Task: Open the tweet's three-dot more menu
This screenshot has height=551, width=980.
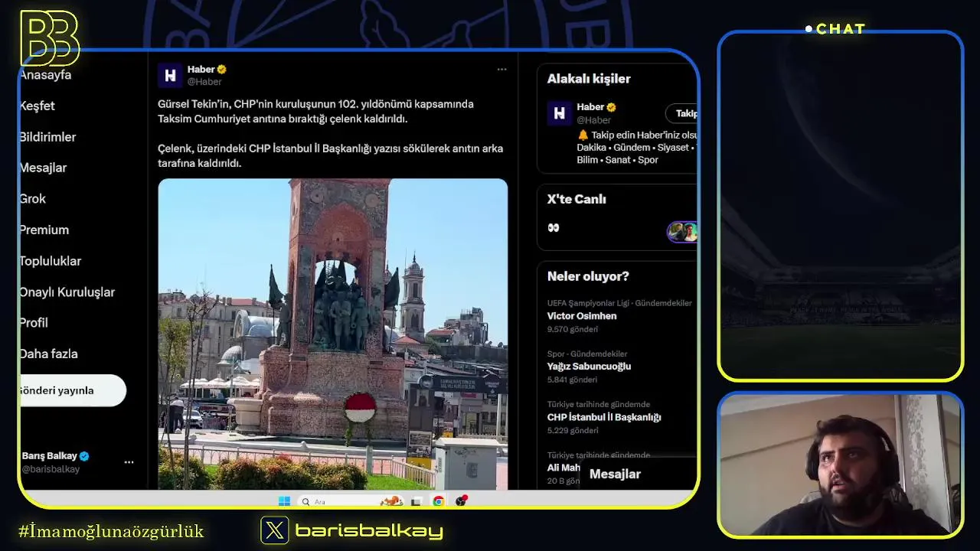Action: pos(501,69)
